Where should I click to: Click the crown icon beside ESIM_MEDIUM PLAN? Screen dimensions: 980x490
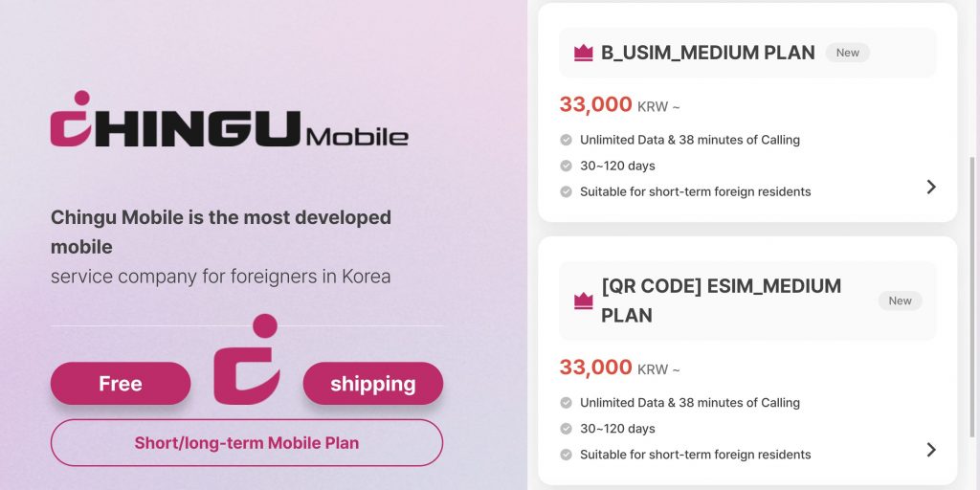(584, 301)
